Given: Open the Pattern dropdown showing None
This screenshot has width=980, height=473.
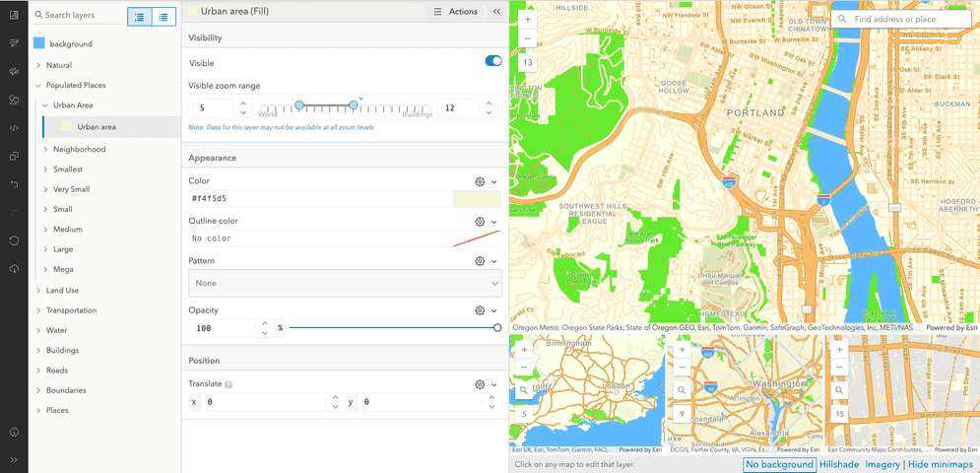Looking at the screenshot, I should pos(345,283).
